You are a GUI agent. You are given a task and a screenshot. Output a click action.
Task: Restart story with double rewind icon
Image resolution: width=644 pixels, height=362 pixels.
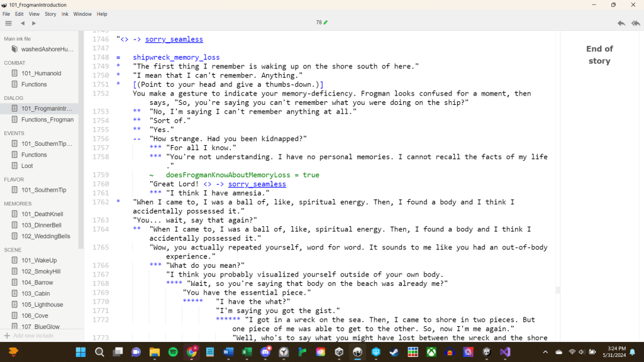point(635,23)
